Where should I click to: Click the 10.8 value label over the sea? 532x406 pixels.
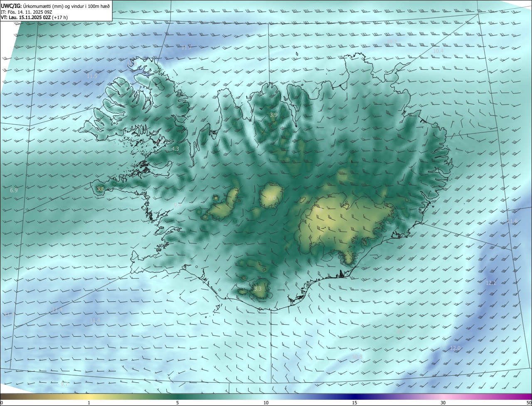357,357
